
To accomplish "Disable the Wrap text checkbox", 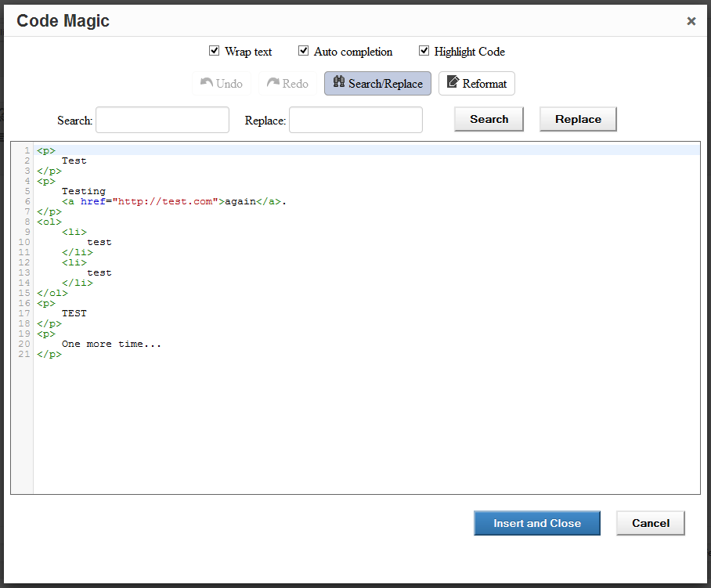I will coord(214,51).
